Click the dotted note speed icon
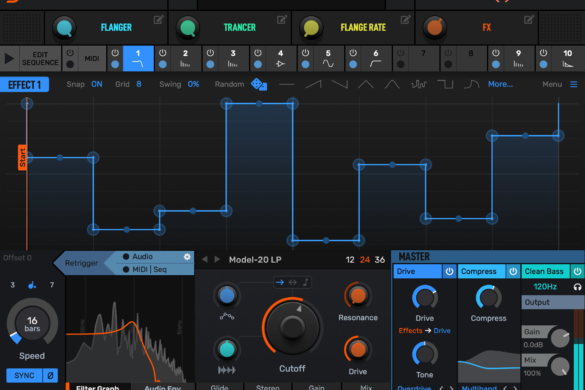 click(x=32, y=285)
